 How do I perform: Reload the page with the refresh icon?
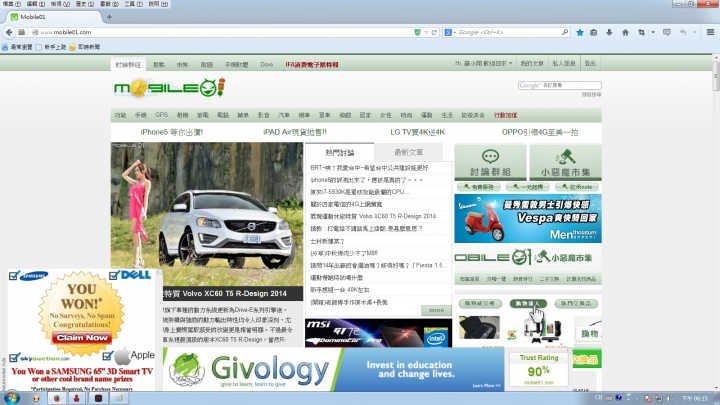(434, 32)
